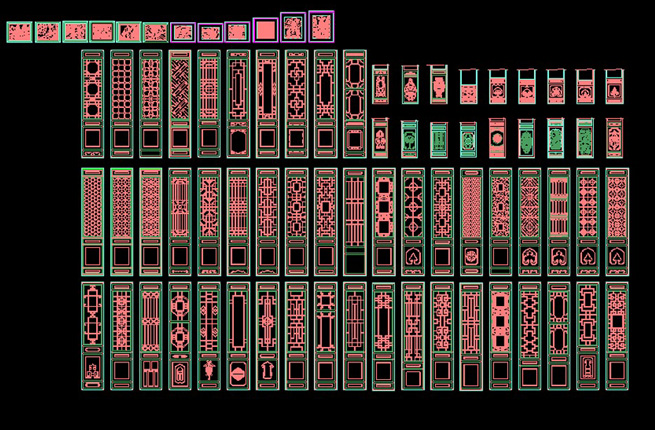This screenshot has width=655, height=430.
Task: Click first small hanging panel in upper small row
Action: (x=381, y=85)
